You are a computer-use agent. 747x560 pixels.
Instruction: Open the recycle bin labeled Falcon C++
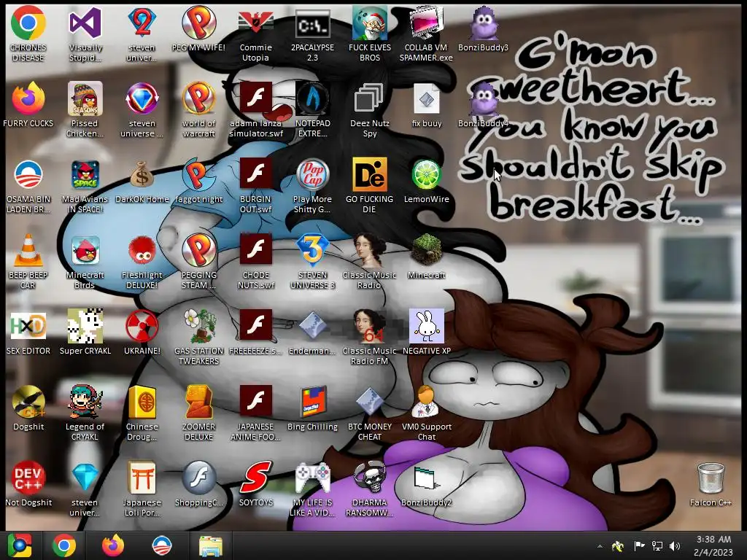711,477
